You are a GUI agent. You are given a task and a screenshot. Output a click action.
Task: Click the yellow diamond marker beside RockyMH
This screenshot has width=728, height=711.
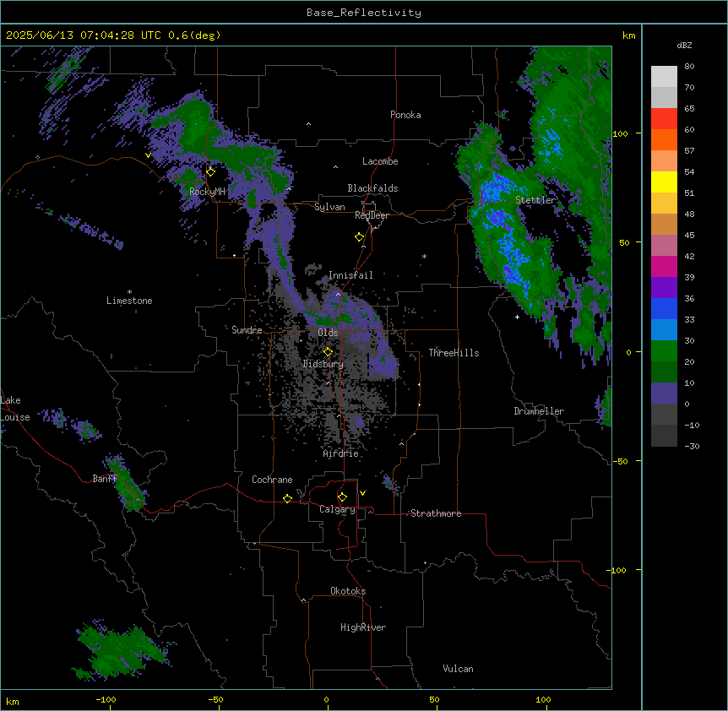click(x=211, y=172)
